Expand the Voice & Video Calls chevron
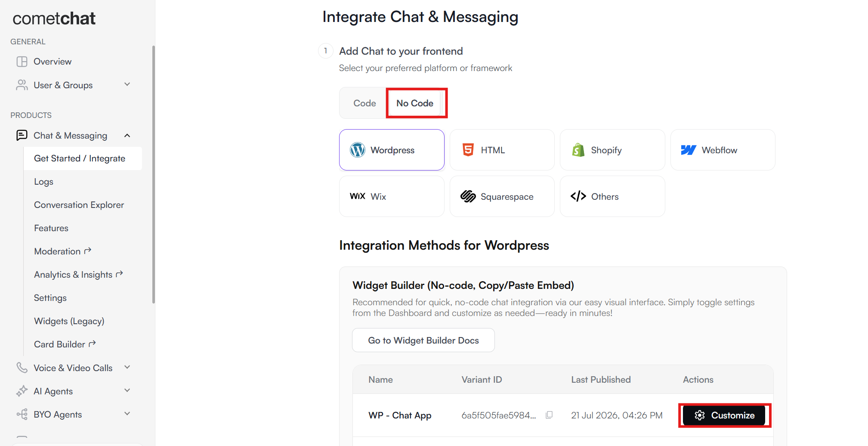The image size is (868, 446). [127, 367]
